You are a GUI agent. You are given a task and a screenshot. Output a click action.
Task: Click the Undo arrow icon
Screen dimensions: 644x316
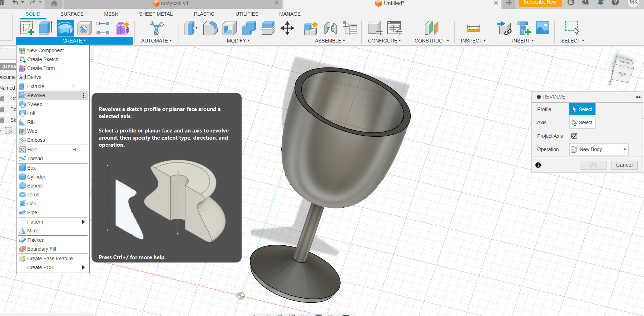15,2
